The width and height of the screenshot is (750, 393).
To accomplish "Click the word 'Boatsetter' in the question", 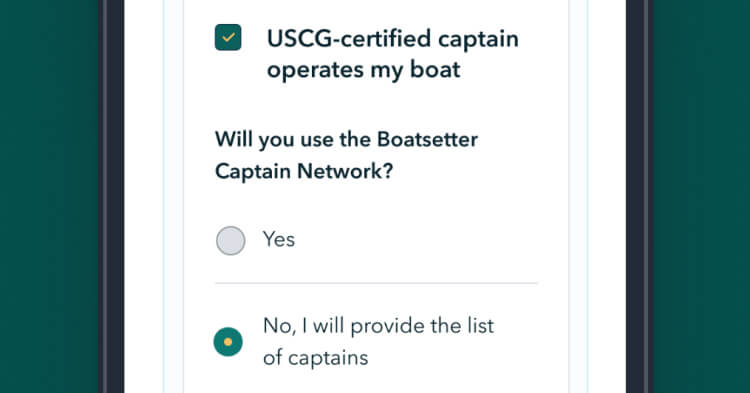I will tap(427, 140).
